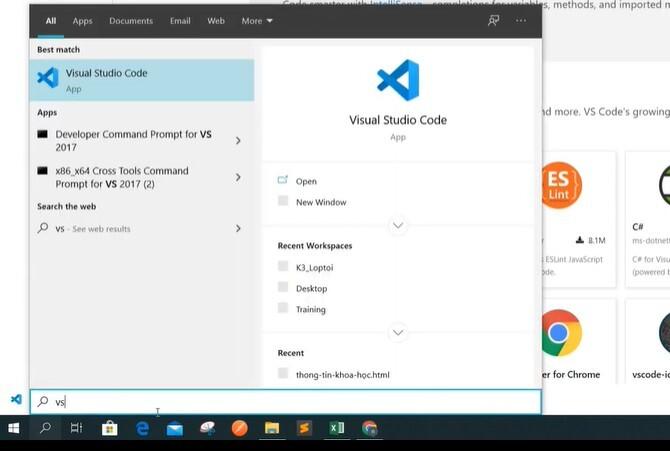The image size is (670, 451).
Task: Launch Microsoft Edge from the taskbar
Action: (142, 428)
